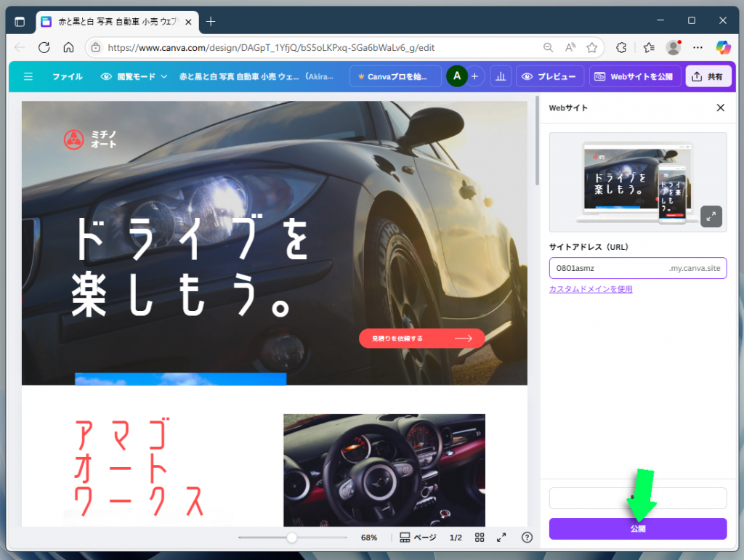Screen dimensions: 744x560
Task: Click the plus icon beside the avatar
Action: (x=476, y=76)
